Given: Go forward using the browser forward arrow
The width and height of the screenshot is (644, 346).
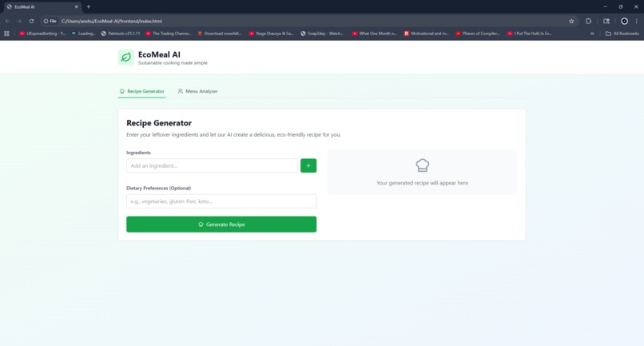Looking at the screenshot, I should point(19,21).
